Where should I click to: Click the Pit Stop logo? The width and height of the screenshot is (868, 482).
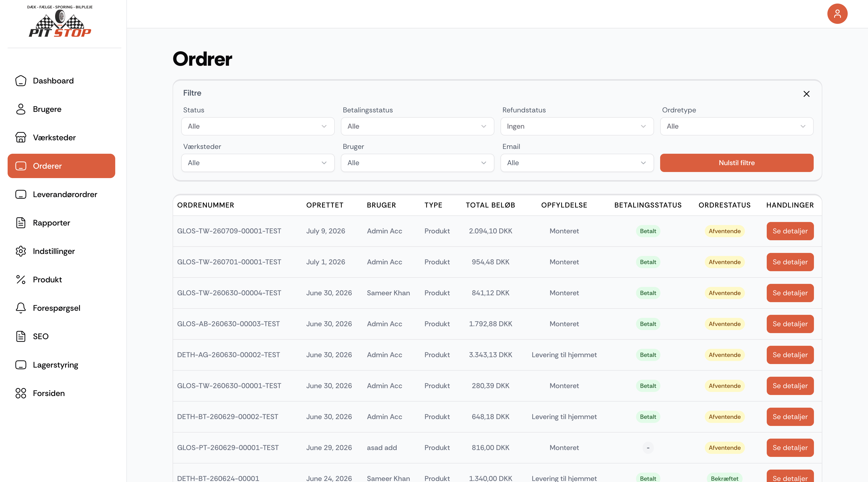(60, 22)
